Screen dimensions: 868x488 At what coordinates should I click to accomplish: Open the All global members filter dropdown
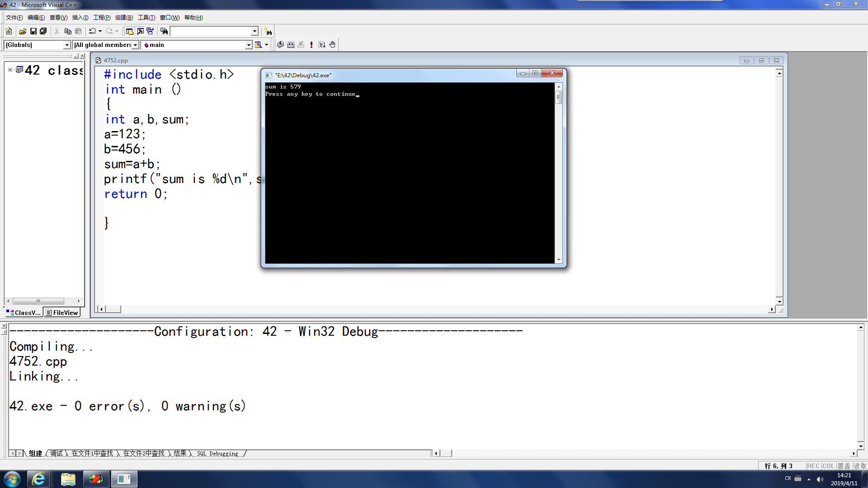(135, 45)
